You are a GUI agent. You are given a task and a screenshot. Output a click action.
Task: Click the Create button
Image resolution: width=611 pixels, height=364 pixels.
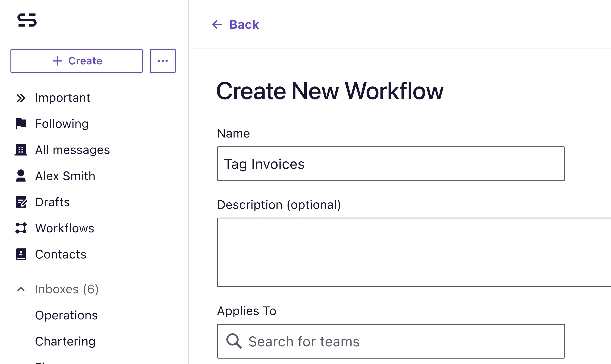(77, 61)
